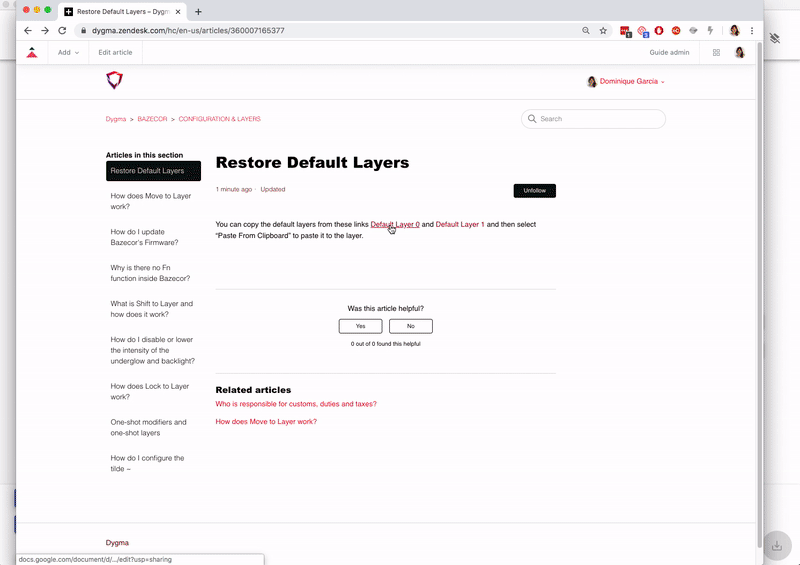Image resolution: width=800 pixels, height=565 pixels.
Task: Click the gray mask extension icon
Action: coord(693,31)
